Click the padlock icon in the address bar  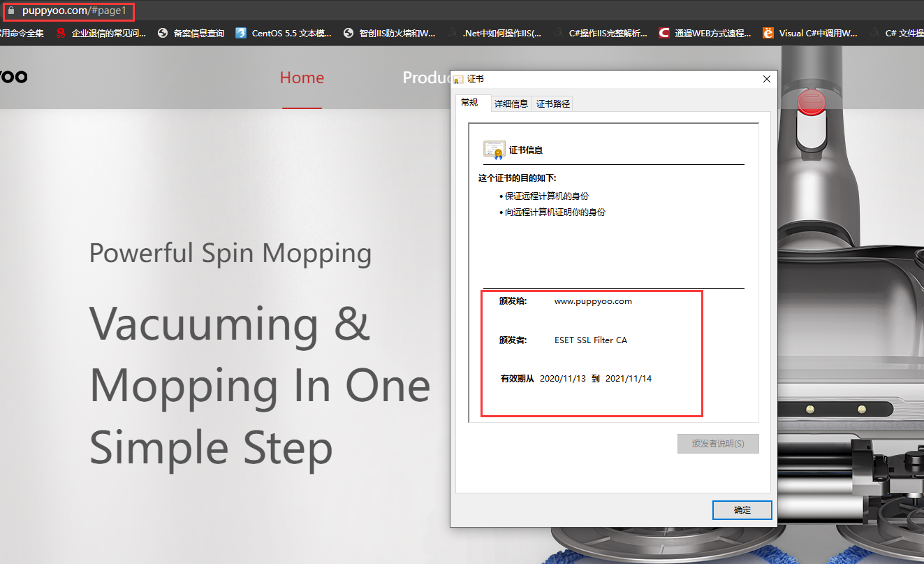(x=10, y=11)
